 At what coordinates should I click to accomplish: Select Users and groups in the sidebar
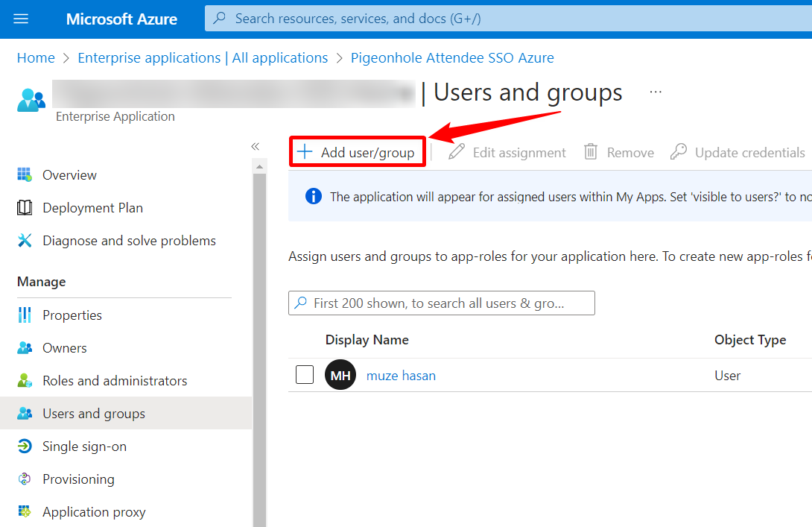click(x=124, y=414)
